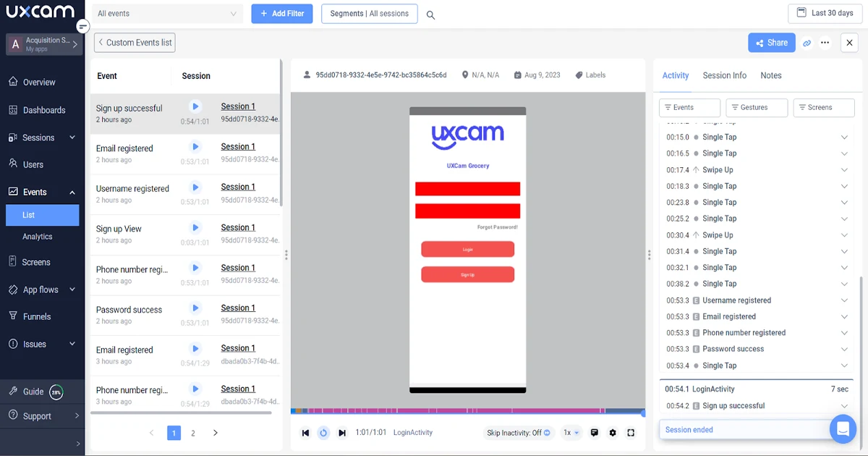Open the Guide with 28% progress
The width and height of the screenshot is (868, 456).
coord(35,392)
